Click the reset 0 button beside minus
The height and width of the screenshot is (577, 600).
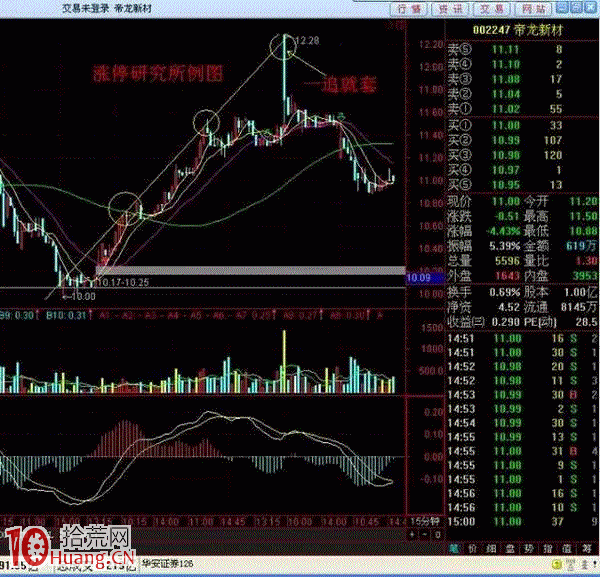coord(438,535)
